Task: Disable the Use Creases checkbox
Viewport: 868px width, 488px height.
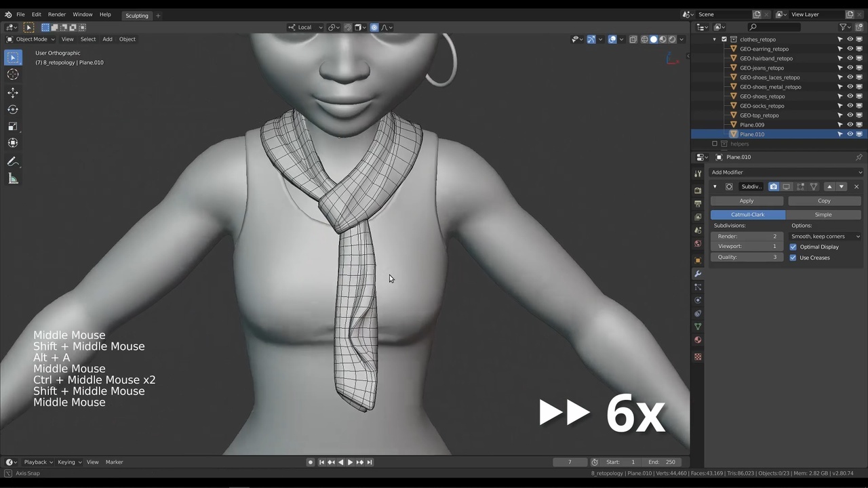Action: pyautogui.click(x=793, y=258)
